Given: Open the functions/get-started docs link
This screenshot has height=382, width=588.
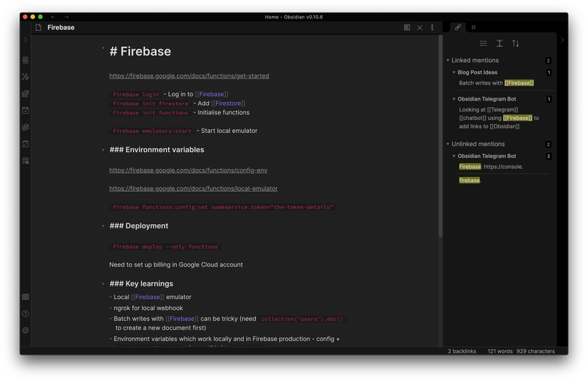Looking at the screenshot, I should click(189, 76).
